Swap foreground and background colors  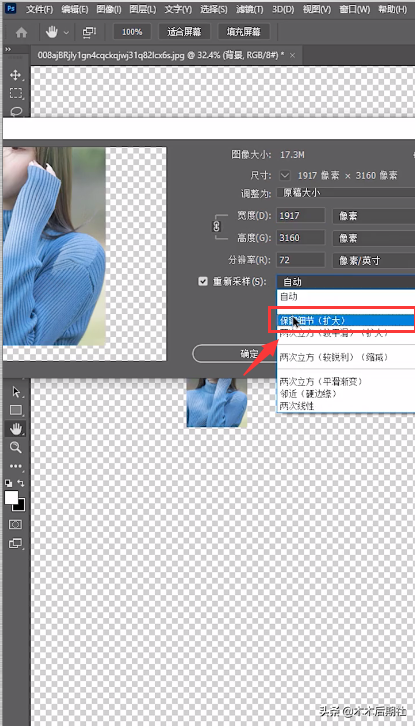coord(21,483)
